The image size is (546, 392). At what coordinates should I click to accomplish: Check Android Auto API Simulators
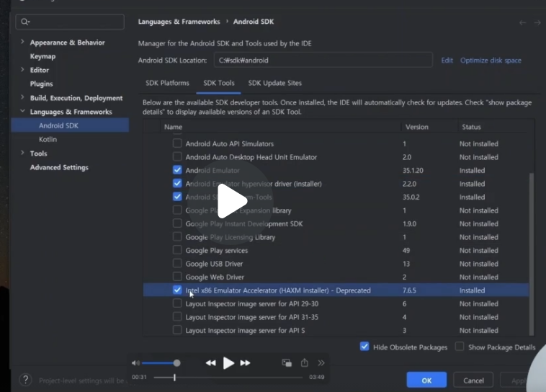(x=177, y=143)
